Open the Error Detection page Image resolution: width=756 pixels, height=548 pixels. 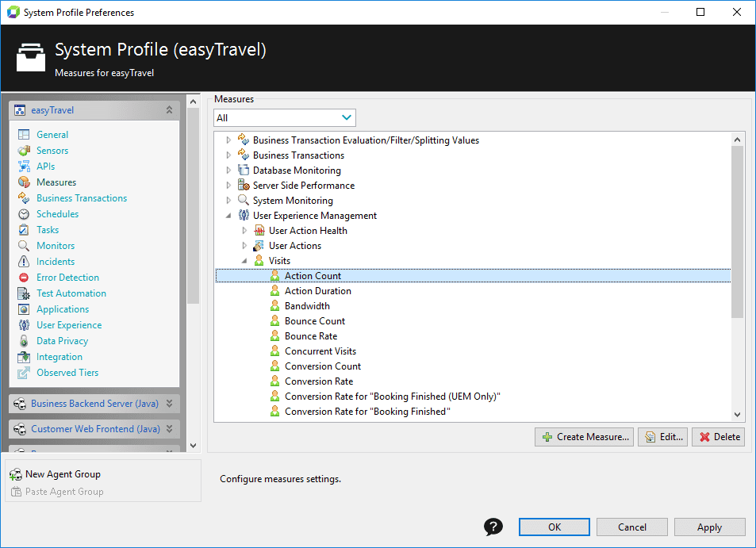click(67, 278)
